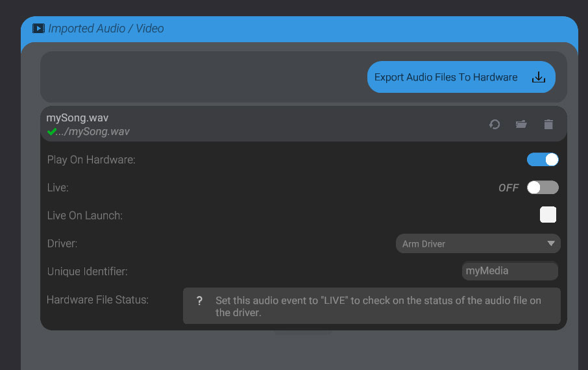Collapse the mySong.wav entry header
The height and width of the screenshot is (370, 588).
(303, 124)
